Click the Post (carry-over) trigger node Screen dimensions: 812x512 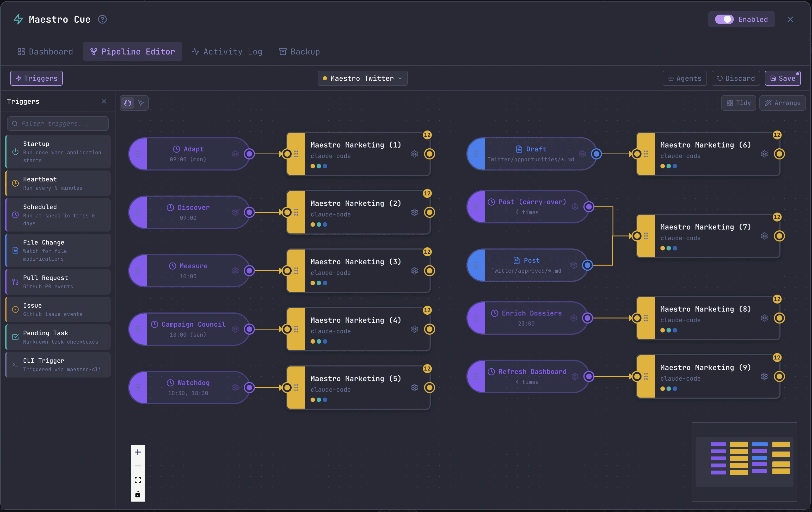528,207
